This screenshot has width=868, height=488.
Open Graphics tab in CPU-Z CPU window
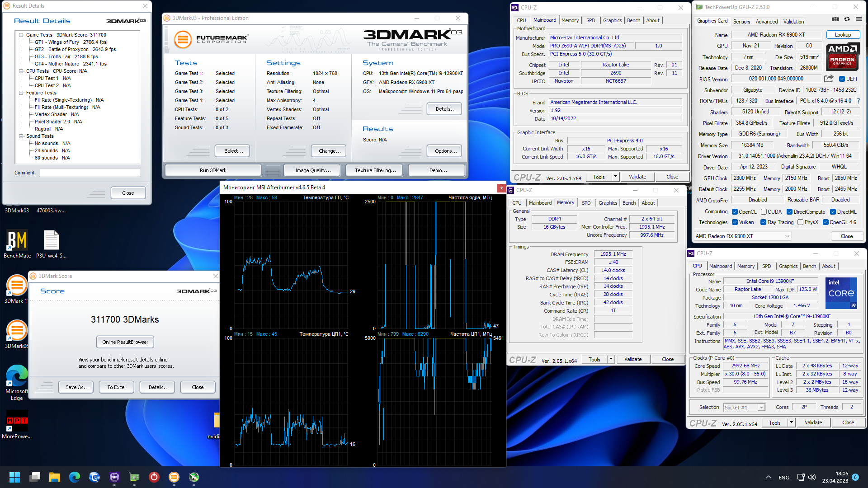pos(788,266)
